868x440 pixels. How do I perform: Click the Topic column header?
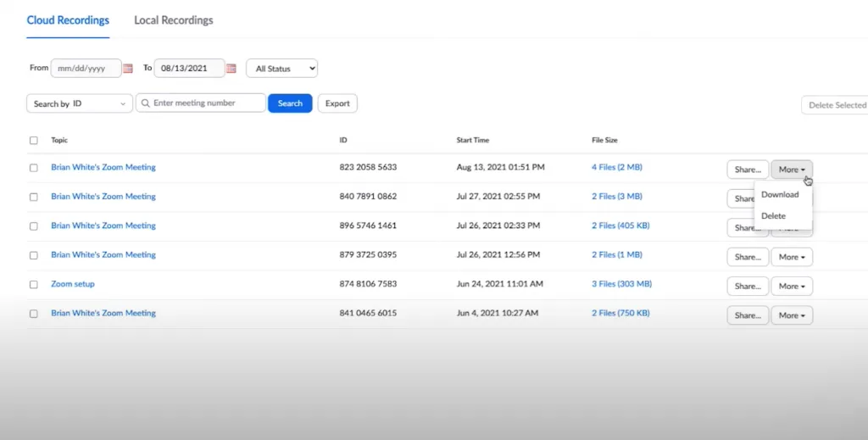[x=59, y=140]
